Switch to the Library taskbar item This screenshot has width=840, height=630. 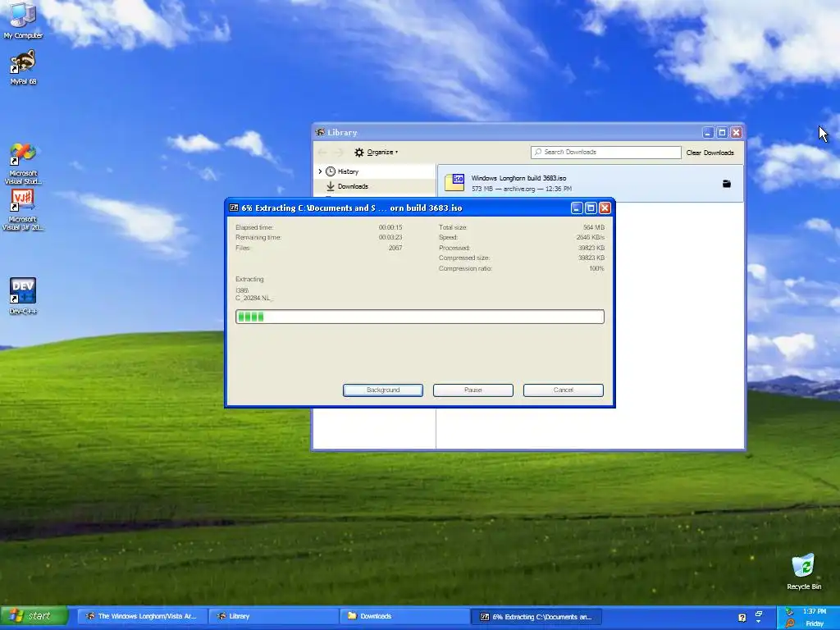coord(273,617)
